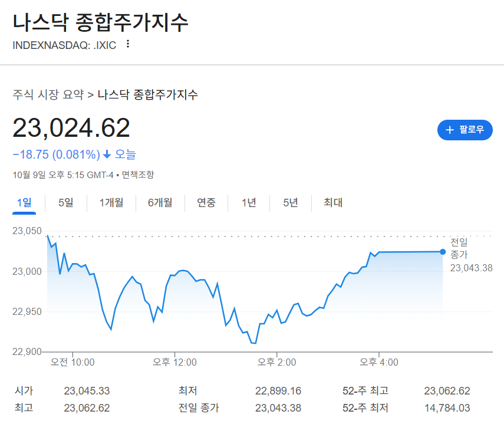Switch to the 1개월 chart view
Screen dimensions: 504x424
click(x=111, y=202)
